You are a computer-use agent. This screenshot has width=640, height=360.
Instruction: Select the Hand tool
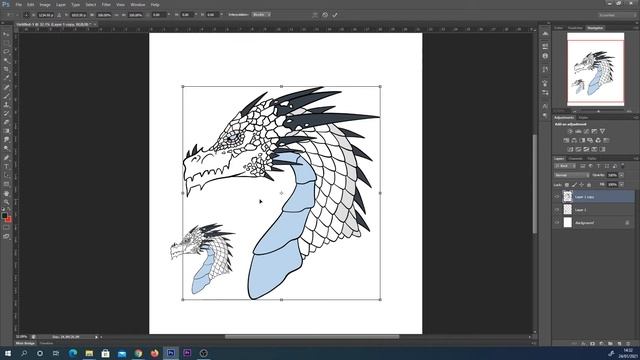click(6, 193)
